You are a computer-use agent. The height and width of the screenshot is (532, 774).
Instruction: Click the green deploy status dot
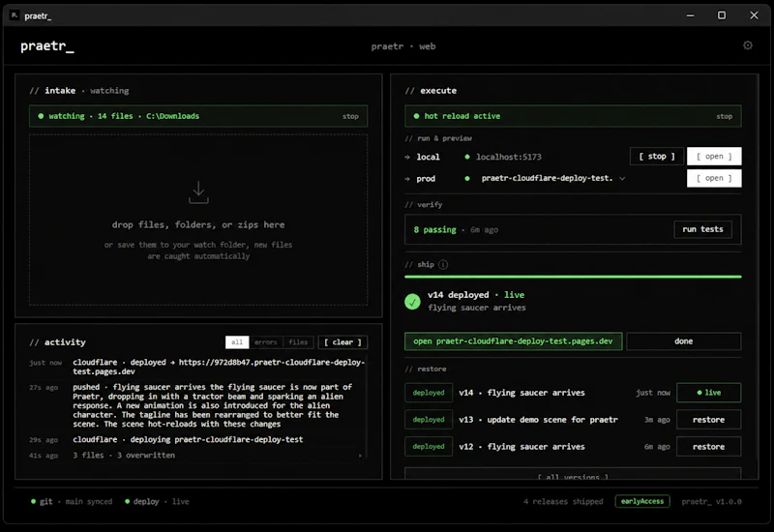[127, 501]
